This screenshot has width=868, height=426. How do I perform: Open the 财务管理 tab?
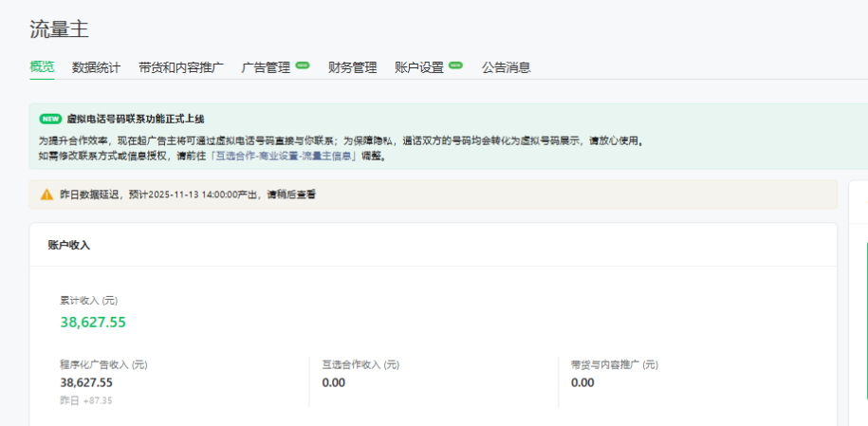(x=352, y=67)
